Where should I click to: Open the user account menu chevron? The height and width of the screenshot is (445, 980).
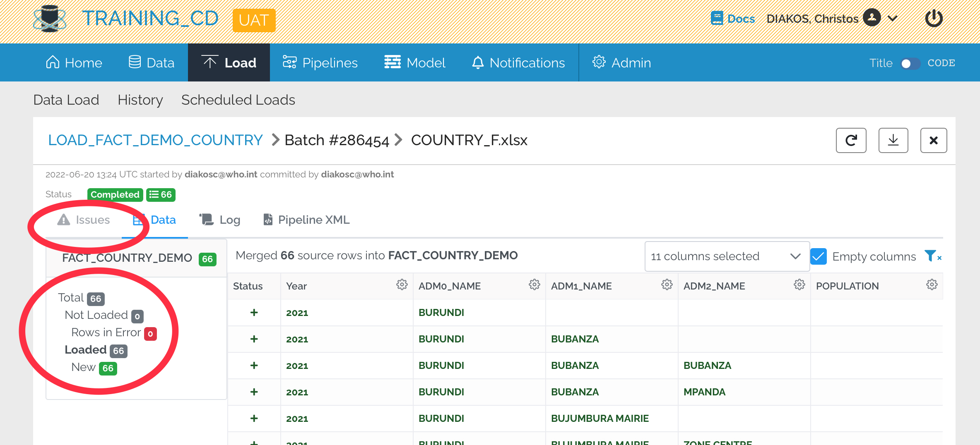[x=893, y=19]
